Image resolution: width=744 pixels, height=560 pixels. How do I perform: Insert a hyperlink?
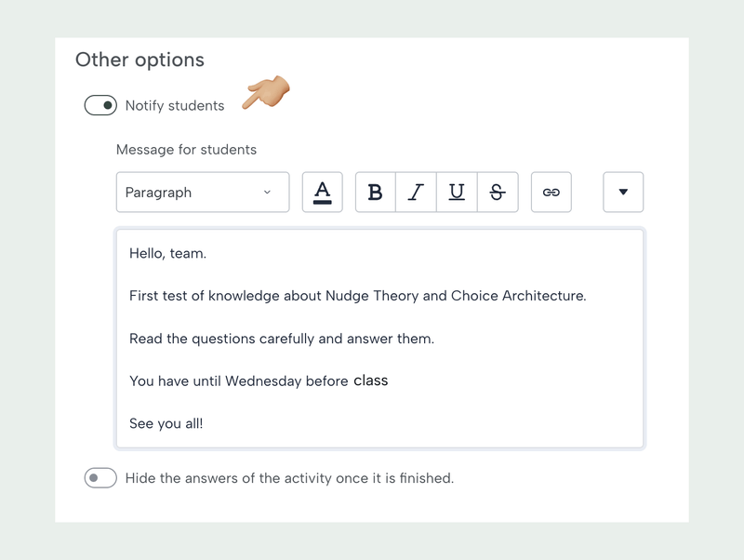tap(551, 193)
